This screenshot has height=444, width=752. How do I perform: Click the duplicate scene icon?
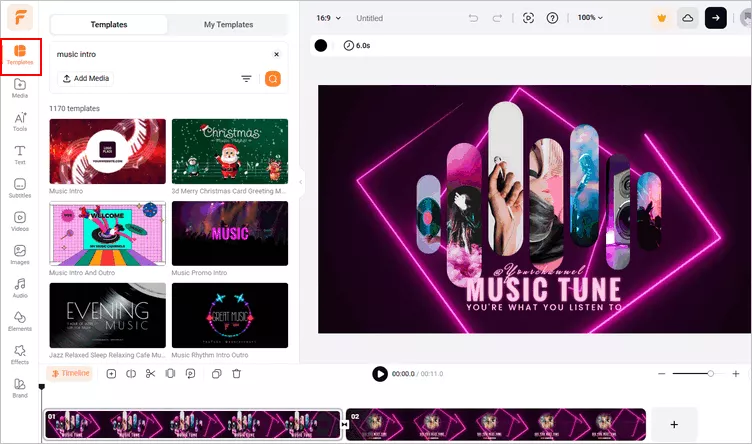pyautogui.click(x=217, y=374)
